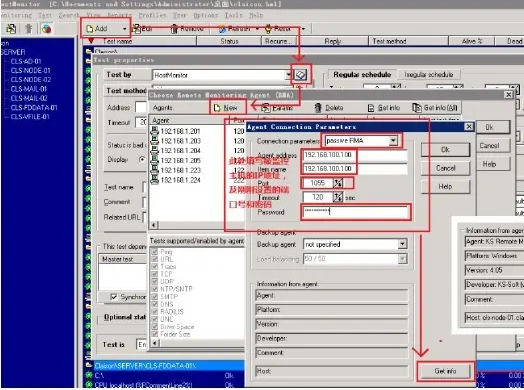Viewport: 524px width, 390px height.
Task: Toggle the Trace test checkbox
Action: [154, 266]
